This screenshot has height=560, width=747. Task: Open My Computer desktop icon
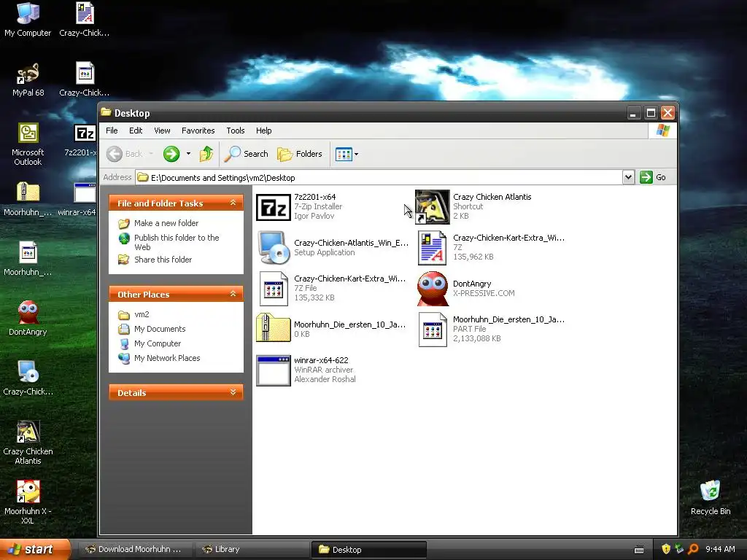coord(28,19)
